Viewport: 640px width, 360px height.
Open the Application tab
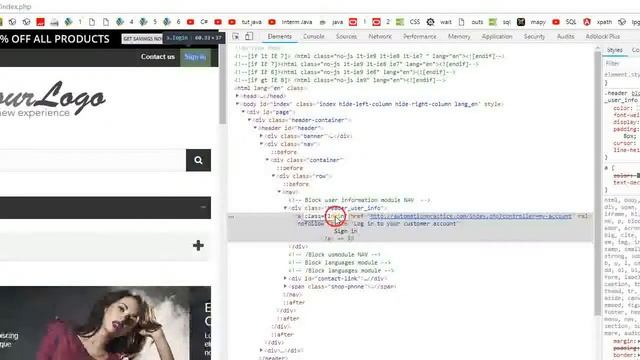tap(497, 37)
